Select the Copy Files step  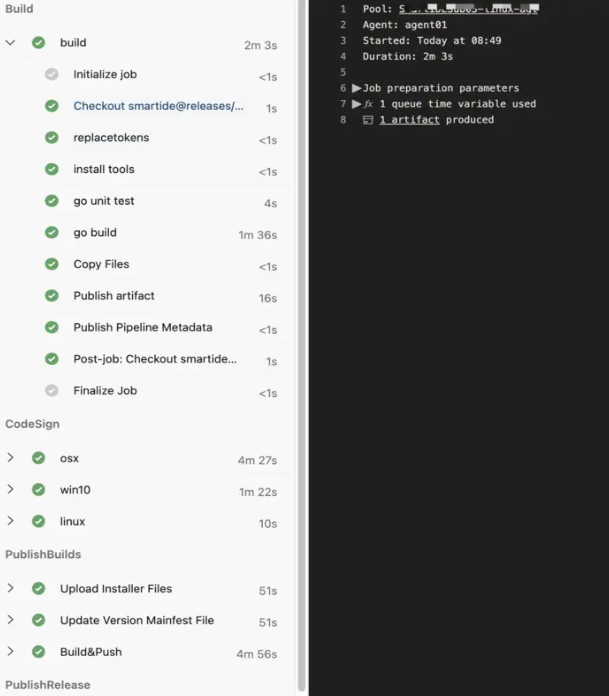[x=101, y=265]
